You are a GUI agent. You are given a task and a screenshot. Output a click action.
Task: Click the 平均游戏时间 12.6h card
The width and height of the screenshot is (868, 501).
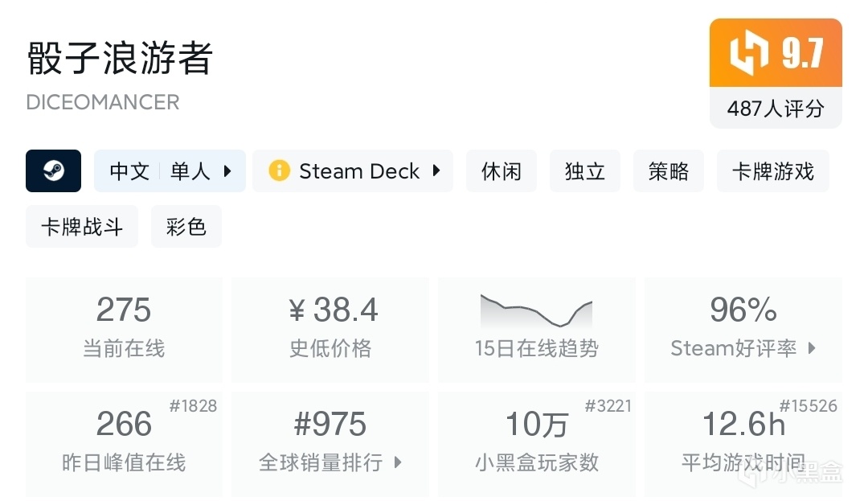743,444
